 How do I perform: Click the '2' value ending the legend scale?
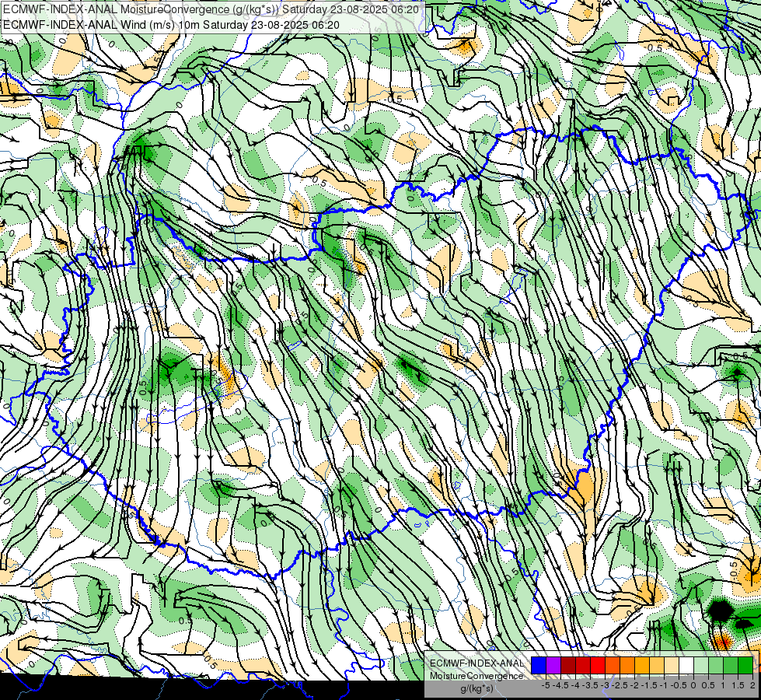[752, 685]
